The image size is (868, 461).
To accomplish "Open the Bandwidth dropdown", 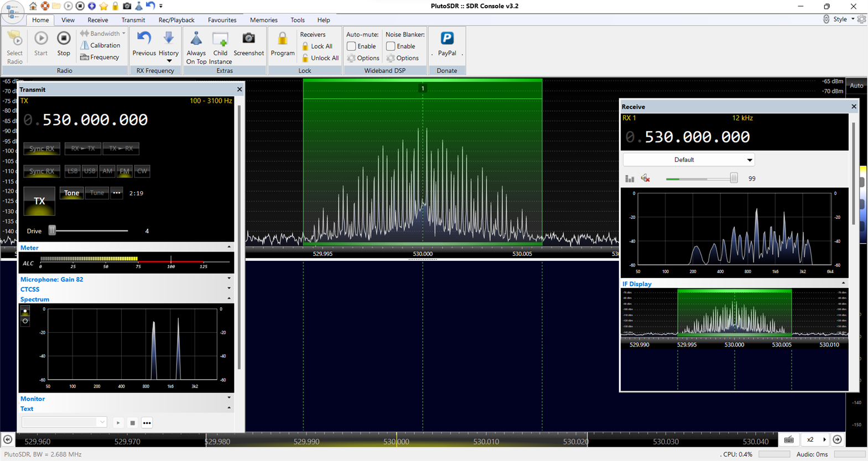I will [103, 34].
